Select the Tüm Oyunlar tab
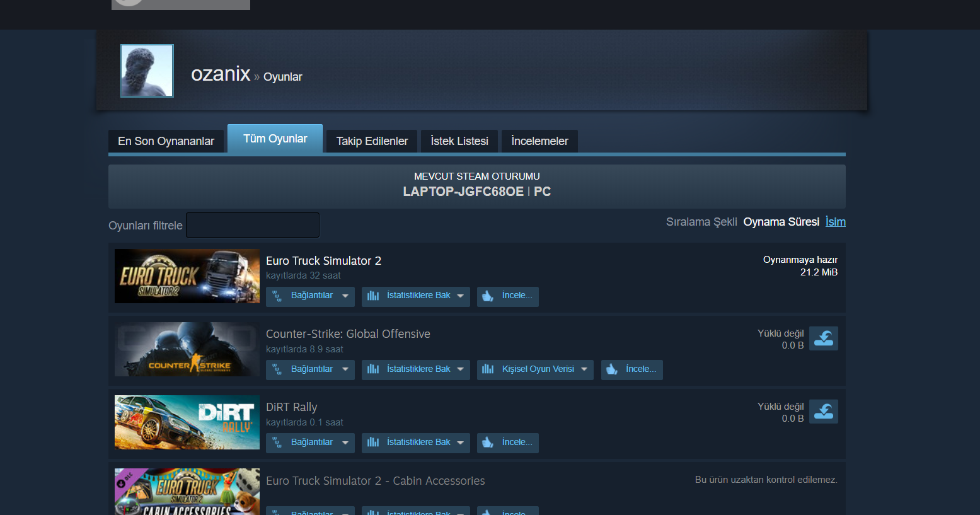The width and height of the screenshot is (980, 515). click(275, 139)
